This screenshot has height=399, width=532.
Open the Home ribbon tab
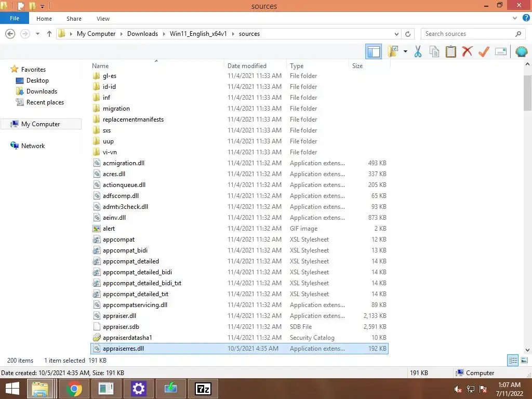(44, 19)
